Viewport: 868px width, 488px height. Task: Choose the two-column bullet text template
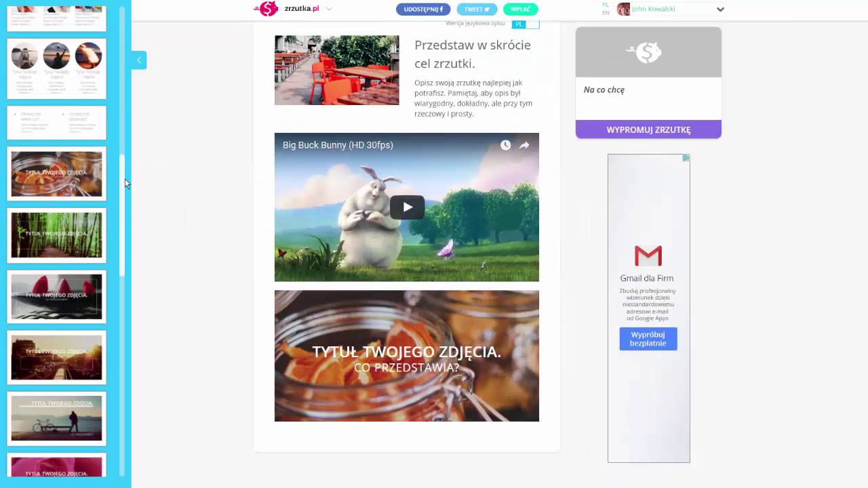[57, 123]
